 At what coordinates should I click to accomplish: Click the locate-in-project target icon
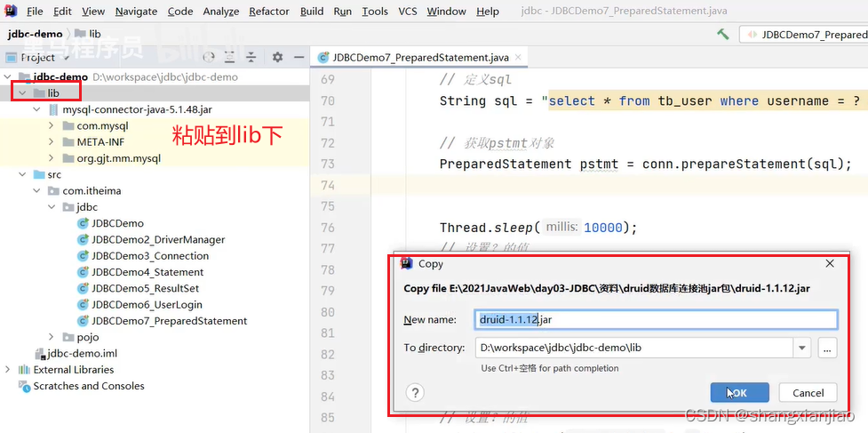pyautogui.click(x=209, y=57)
